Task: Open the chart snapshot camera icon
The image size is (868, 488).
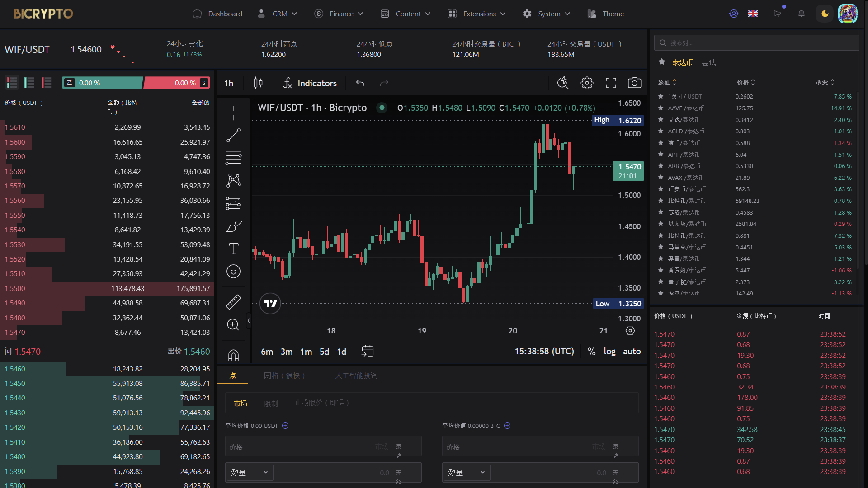Action: (x=634, y=83)
